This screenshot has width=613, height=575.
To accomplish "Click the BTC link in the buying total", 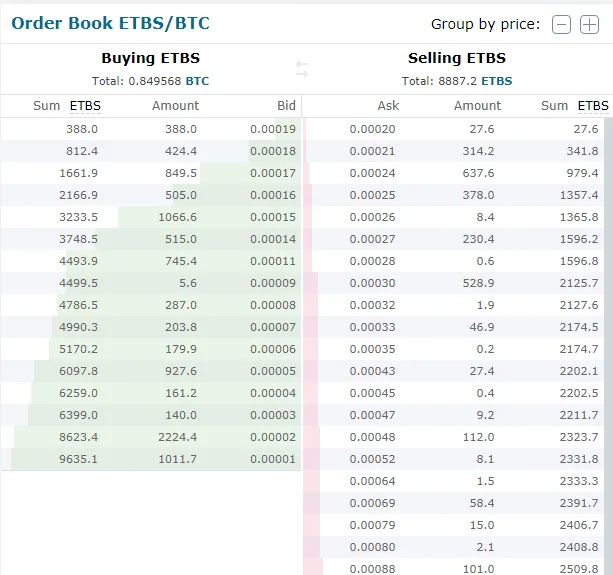I will [197, 81].
